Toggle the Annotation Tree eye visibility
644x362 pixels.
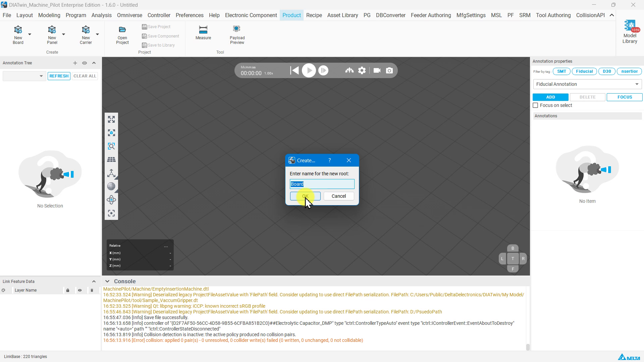pyautogui.click(x=85, y=63)
